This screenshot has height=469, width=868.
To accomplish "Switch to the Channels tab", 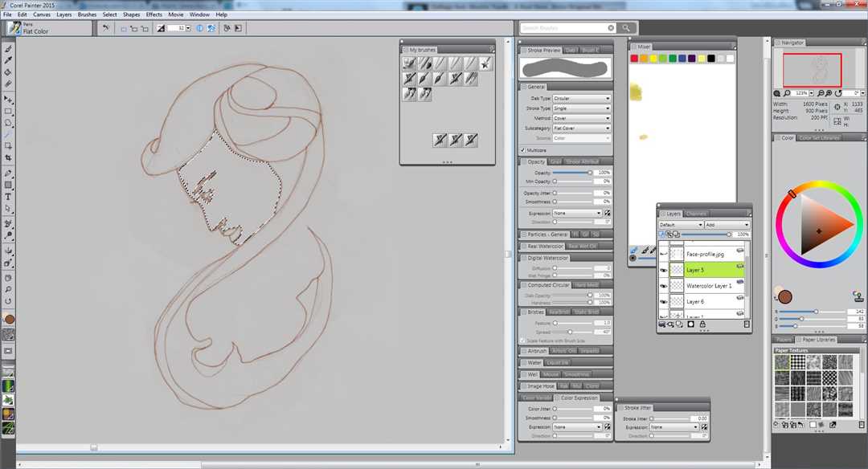I will 696,214.
